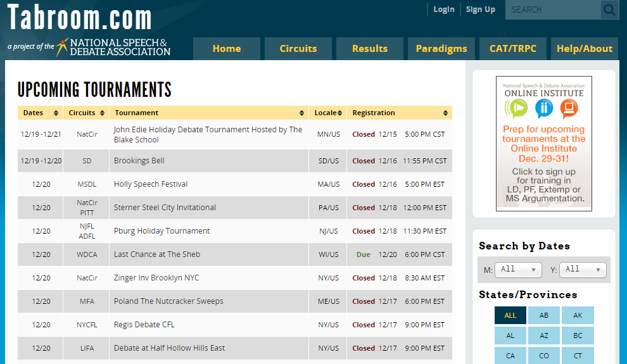Sort by Registration column arrows
This screenshot has width=627, height=364.
pyautogui.click(x=445, y=113)
